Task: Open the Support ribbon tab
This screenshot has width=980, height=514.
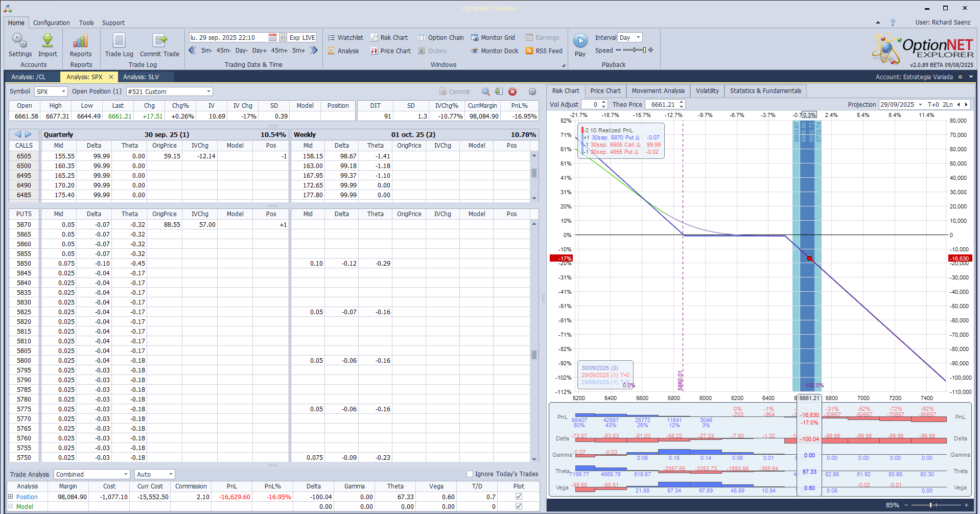Action: (113, 22)
